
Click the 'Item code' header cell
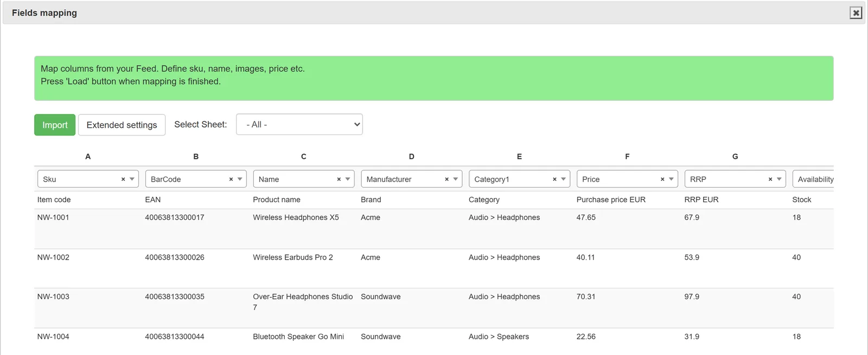tap(54, 199)
